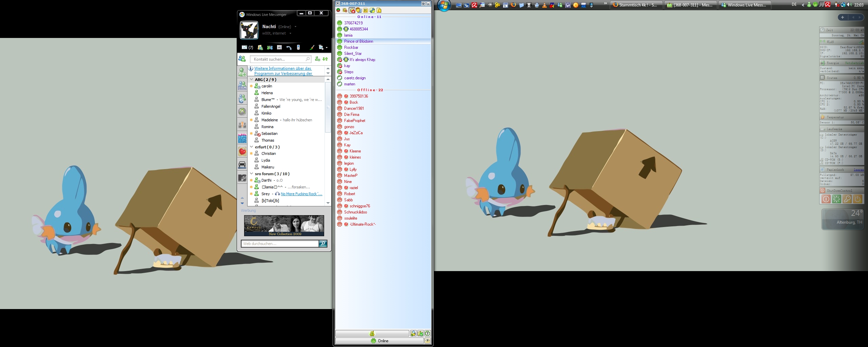Open the Nachti online status dropdown

pos(295,27)
